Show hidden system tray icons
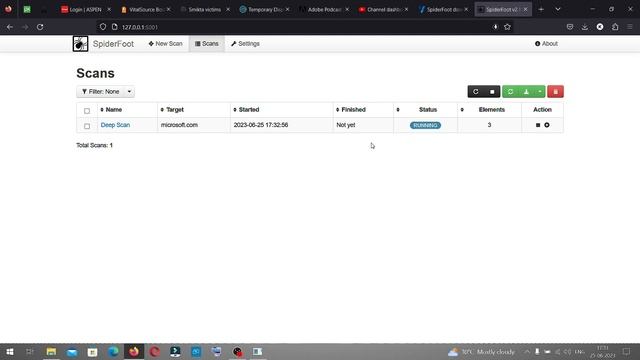This screenshot has width=640, height=360. tap(527, 351)
